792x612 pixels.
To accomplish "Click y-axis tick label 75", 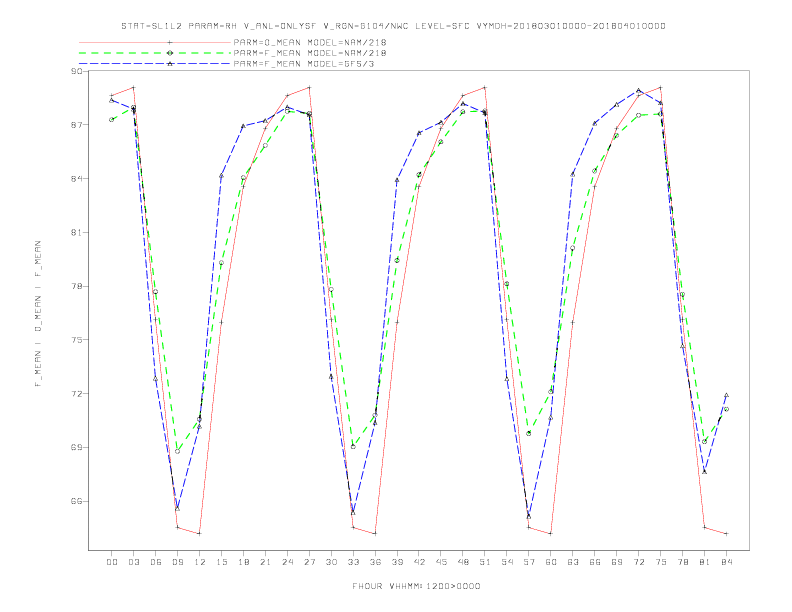I will 76,340.
